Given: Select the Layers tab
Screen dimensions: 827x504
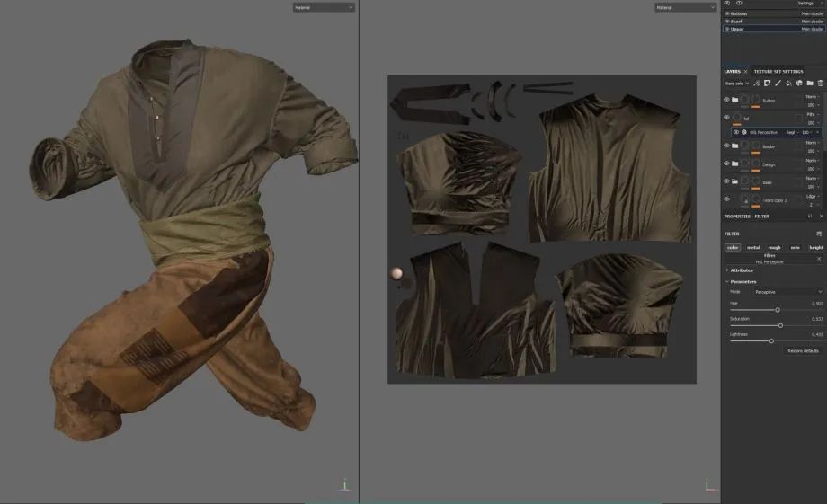Looking at the screenshot, I should pos(732,71).
